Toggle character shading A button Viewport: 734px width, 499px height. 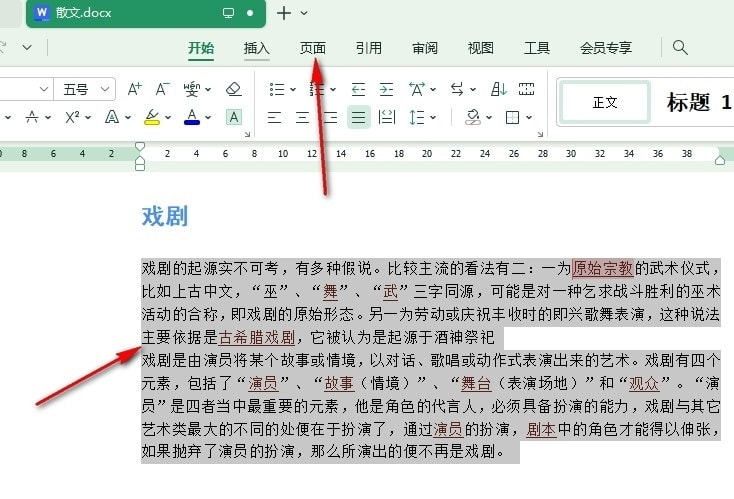pyautogui.click(x=234, y=117)
